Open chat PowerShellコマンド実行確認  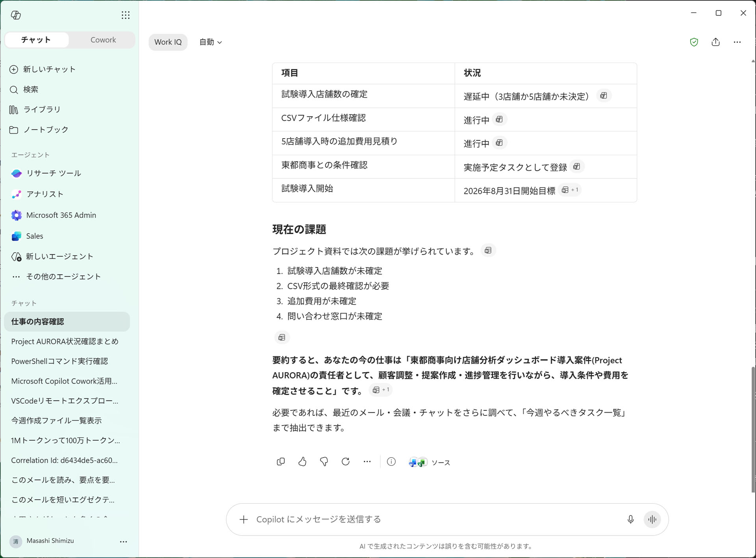point(59,361)
